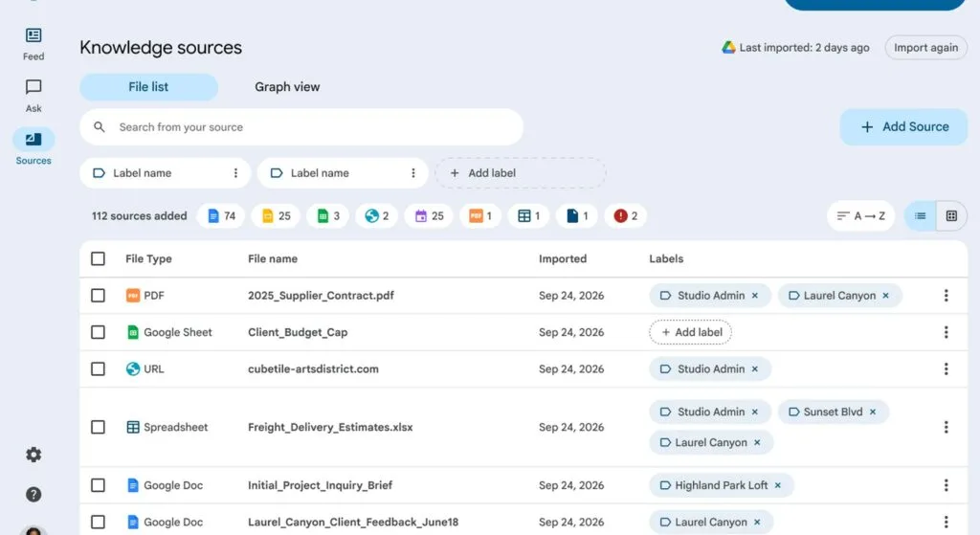This screenshot has width=980, height=535.
Task: Click the Labels column header
Action: point(666,258)
